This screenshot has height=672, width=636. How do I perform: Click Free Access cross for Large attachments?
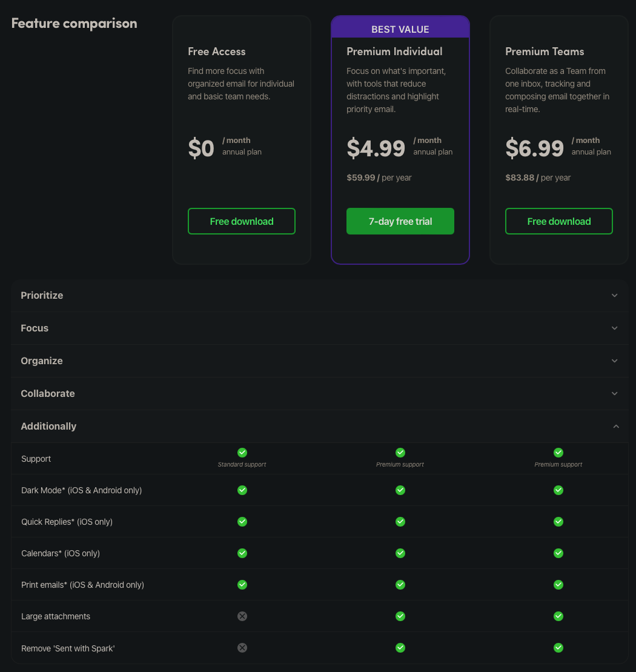coord(242,616)
